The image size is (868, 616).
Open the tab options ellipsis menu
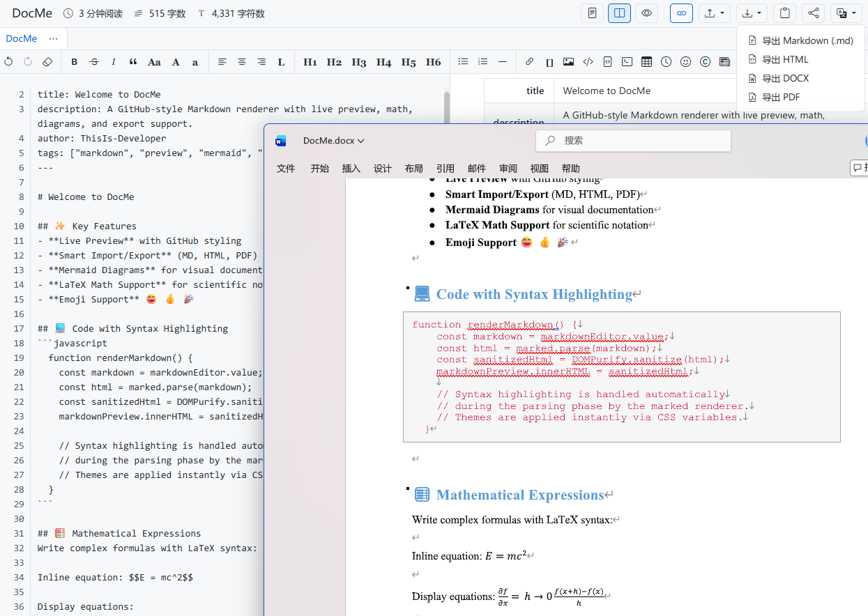pos(54,38)
